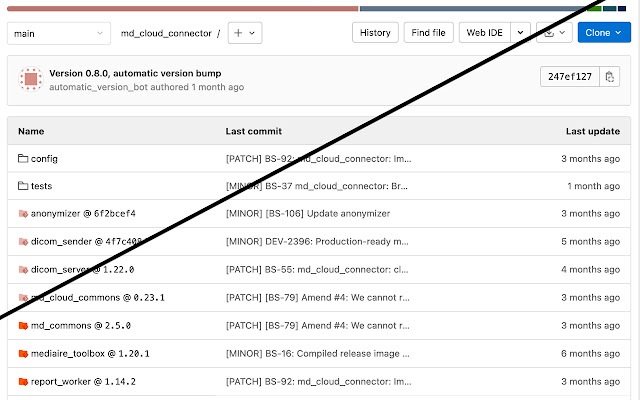
Task: Open '[MINOR] [BS-106] Update anonymizer' commit
Action: (x=308, y=213)
